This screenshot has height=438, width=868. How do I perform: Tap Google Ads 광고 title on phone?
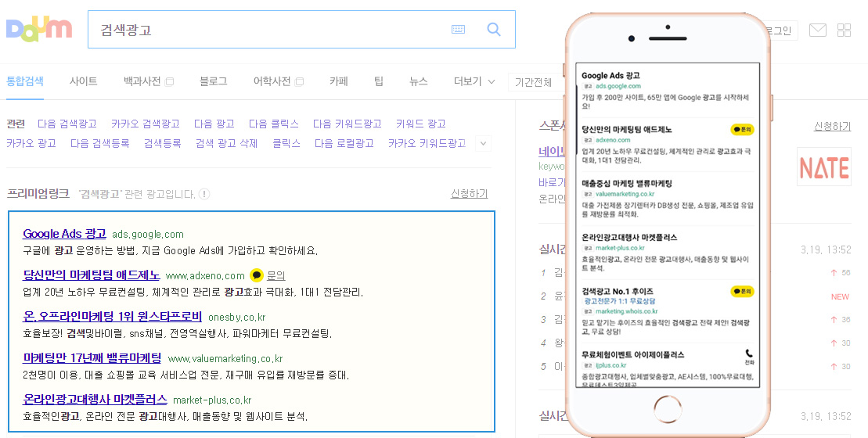point(610,75)
